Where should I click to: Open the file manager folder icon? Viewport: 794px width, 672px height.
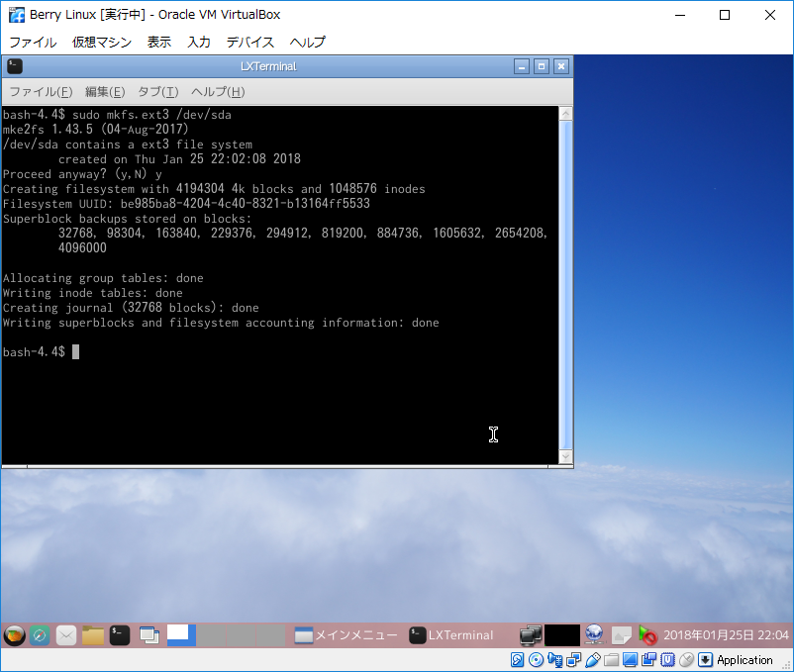pos(93,635)
